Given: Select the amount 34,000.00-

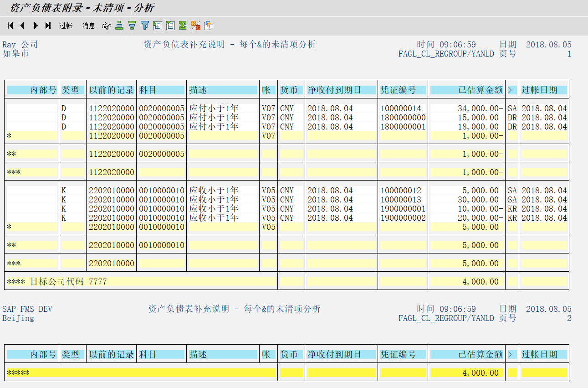Looking at the screenshot, I should 481,109.
